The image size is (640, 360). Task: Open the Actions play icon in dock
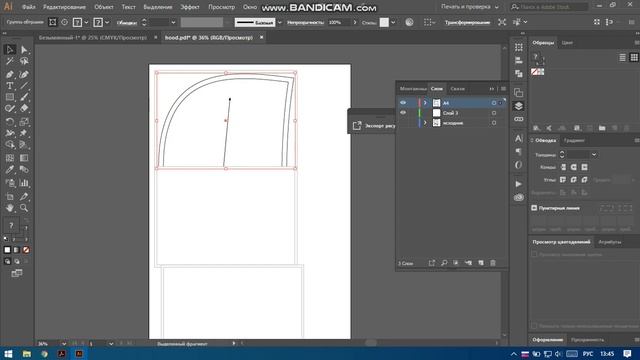pos(518,184)
